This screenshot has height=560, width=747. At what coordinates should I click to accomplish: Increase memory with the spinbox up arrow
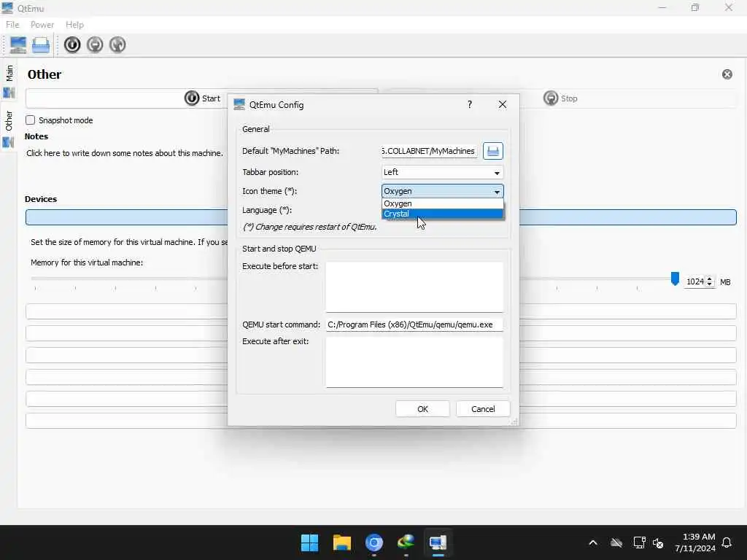(709, 278)
